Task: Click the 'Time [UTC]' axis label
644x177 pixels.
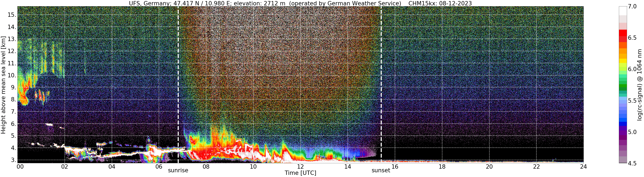Action: (300, 173)
